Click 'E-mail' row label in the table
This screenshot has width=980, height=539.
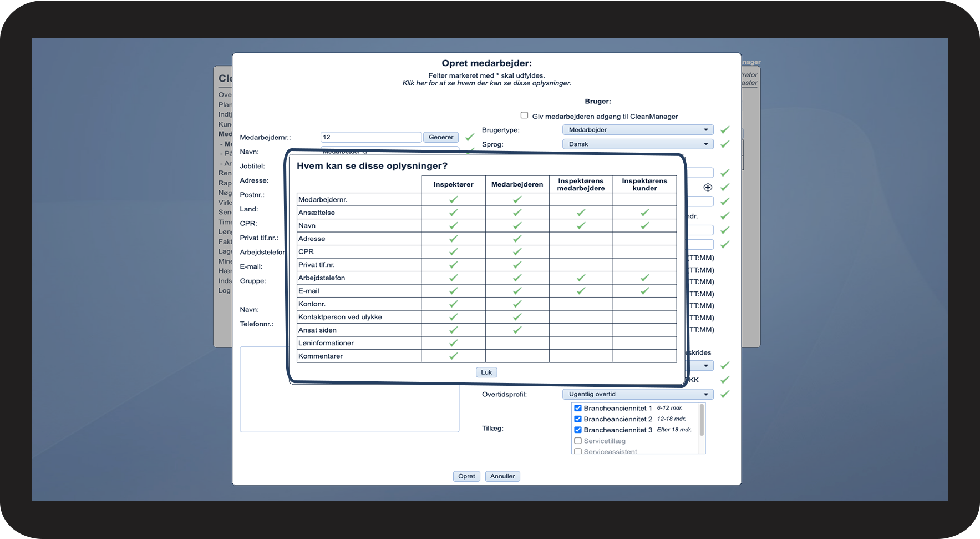309,291
